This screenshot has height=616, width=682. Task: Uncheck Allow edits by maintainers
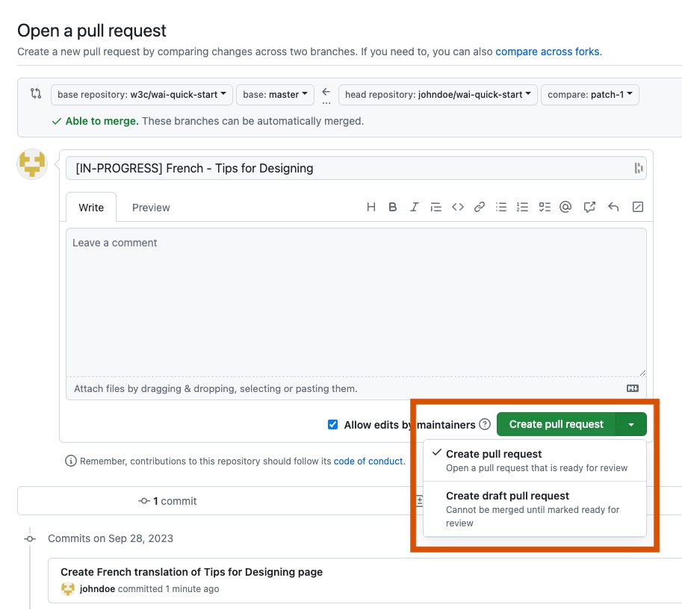332,424
